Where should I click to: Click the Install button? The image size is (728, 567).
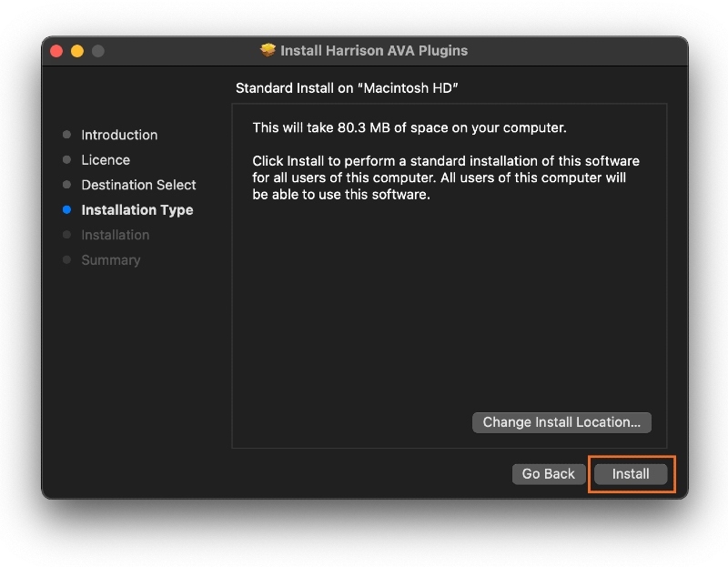point(631,474)
